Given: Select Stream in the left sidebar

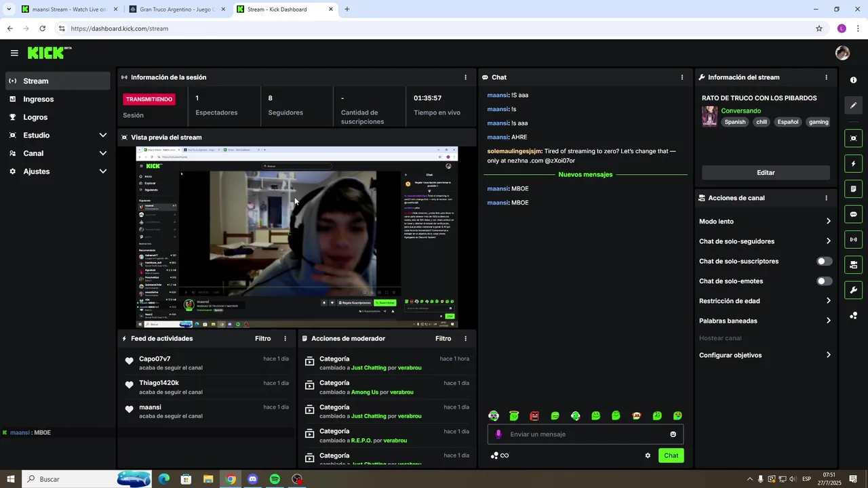Looking at the screenshot, I should pyautogui.click(x=58, y=81).
